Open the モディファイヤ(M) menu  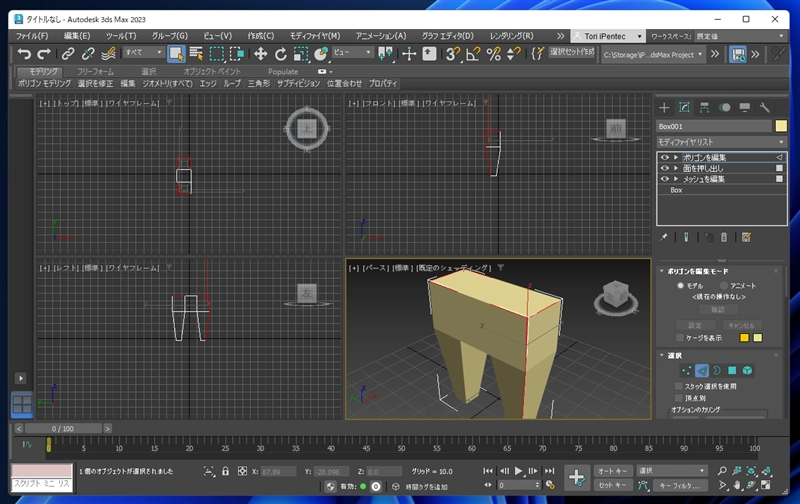[315, 36]
